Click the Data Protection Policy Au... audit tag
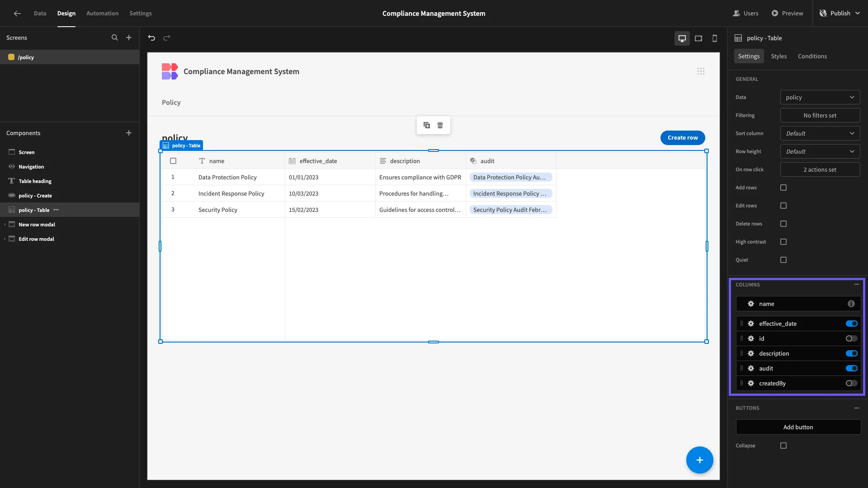The image size is (868, 488). pos(511,177)
